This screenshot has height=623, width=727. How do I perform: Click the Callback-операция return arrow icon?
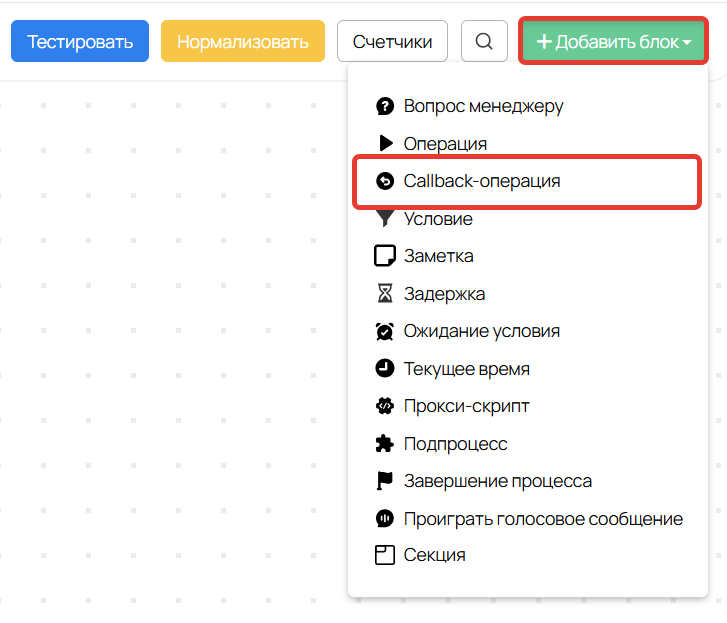tap(385, 181)
